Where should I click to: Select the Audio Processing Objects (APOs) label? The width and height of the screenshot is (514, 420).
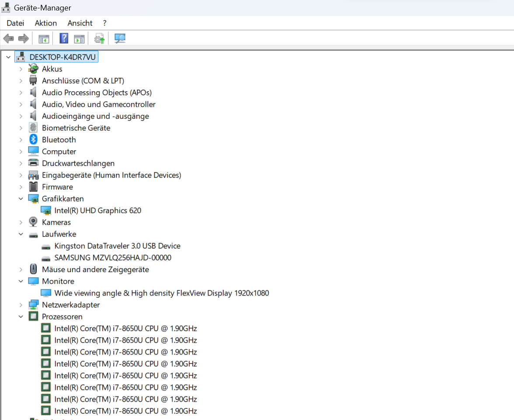pos(97,92)
